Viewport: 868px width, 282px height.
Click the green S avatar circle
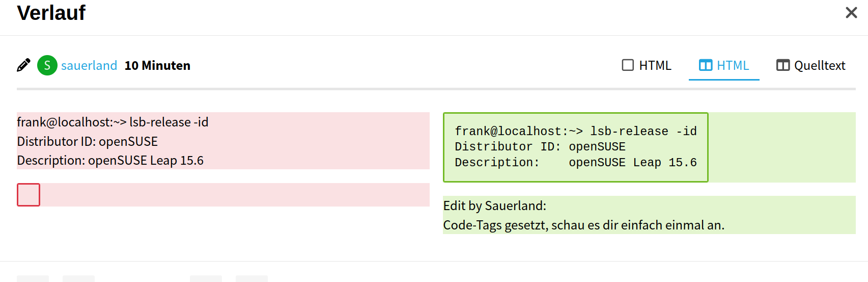[x=47, y=65]
